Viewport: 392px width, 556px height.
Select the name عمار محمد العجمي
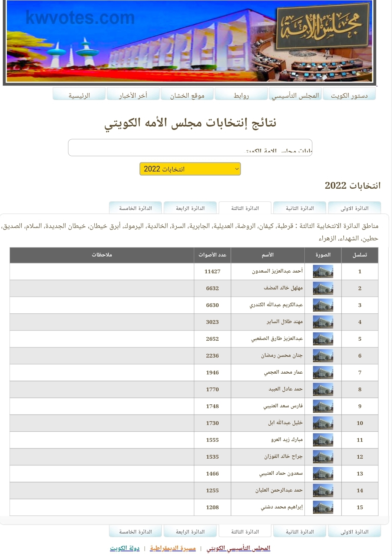283,372
